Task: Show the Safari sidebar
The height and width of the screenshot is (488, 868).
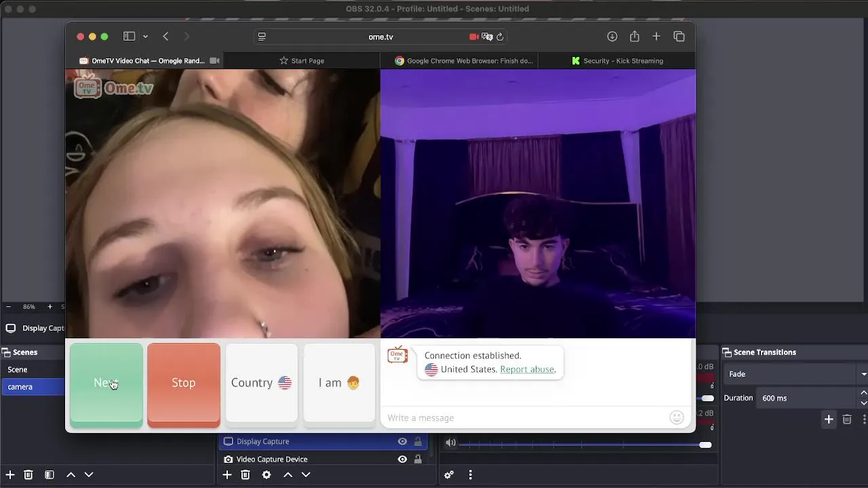Action: point(129,37)
